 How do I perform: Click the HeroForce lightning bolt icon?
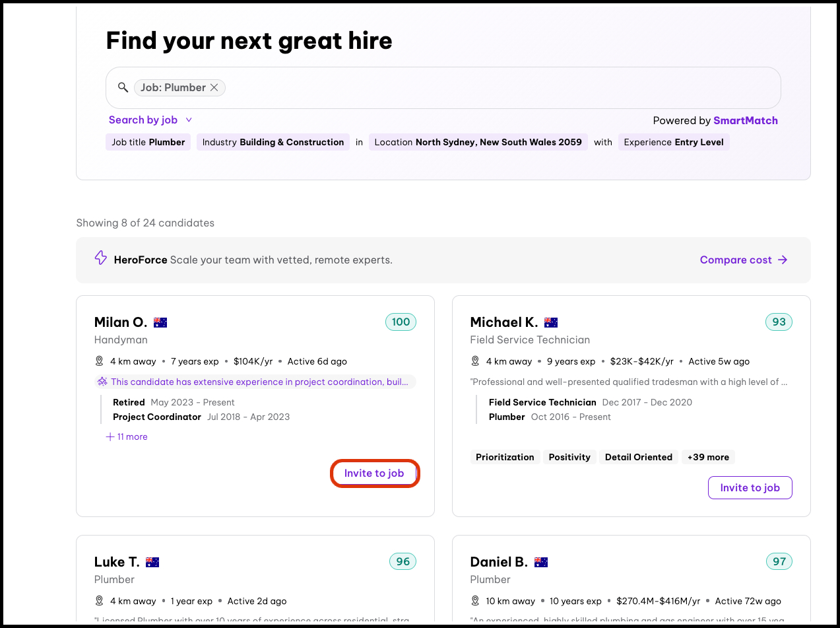pos(101,258)
